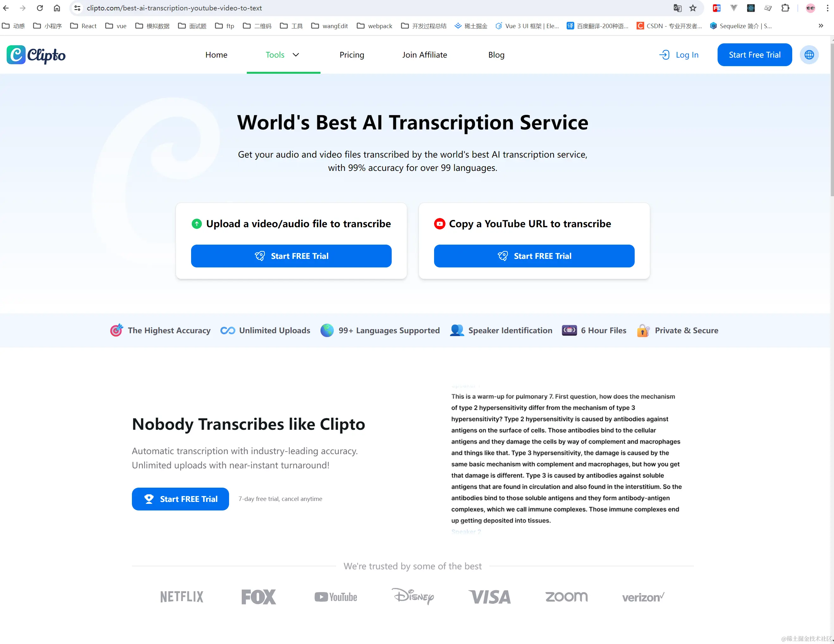The height and width of the screenshot is (644, 834).
Task: Click the browser back arrow
Action: 6,8
